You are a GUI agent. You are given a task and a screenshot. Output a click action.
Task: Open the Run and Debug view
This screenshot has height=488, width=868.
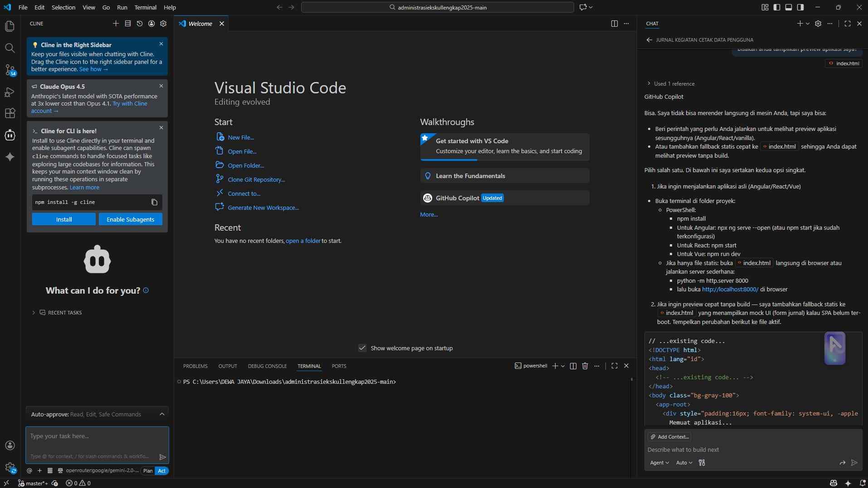click(x=10, y=92)
